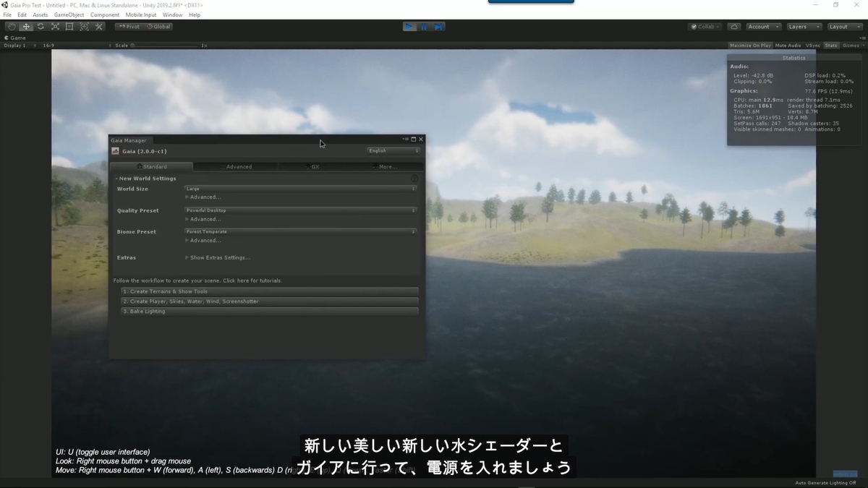Select the Move tool
Viewport: 868px width, 488px height.
26,27
